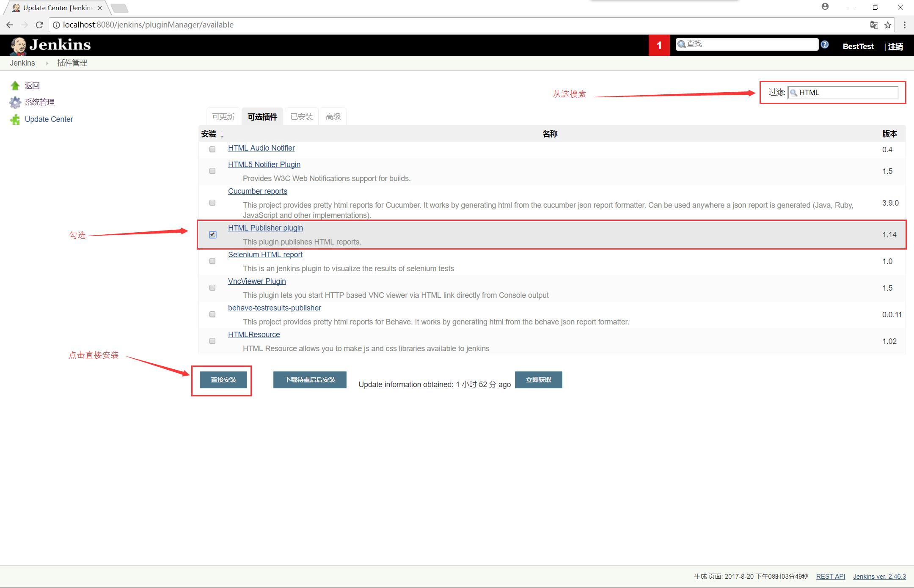Viewport: 914px width, 588px height.
Task: Open the Selenium HTML report link
Action: coord(265,255)
